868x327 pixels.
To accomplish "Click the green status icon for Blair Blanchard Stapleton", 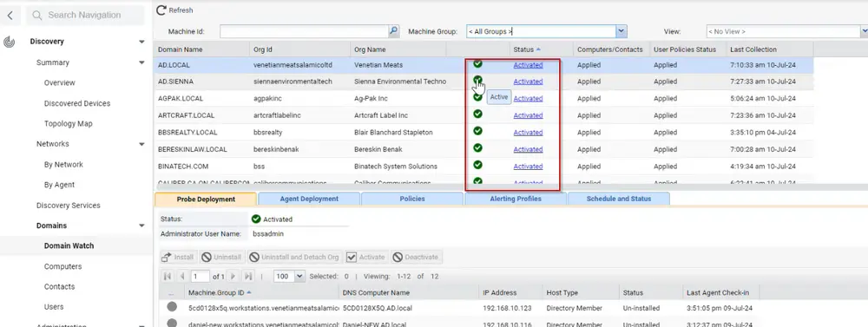I will pyautogui.click(x=477, y=131).
